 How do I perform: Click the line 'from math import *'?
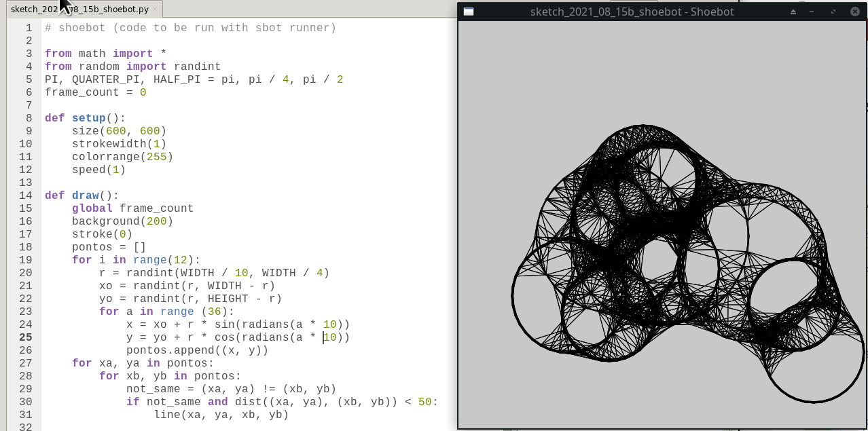105,54
